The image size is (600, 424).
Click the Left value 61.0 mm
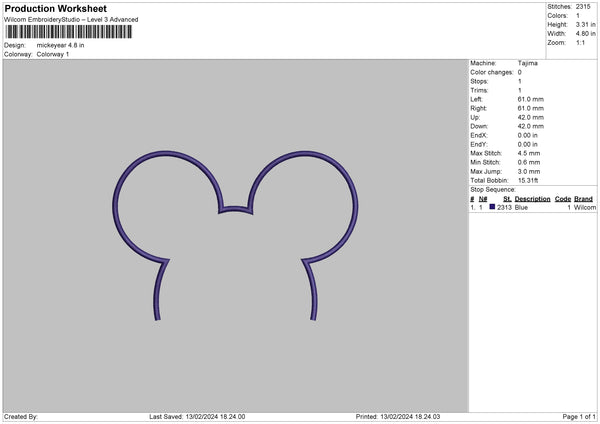[x=530, y=99]
